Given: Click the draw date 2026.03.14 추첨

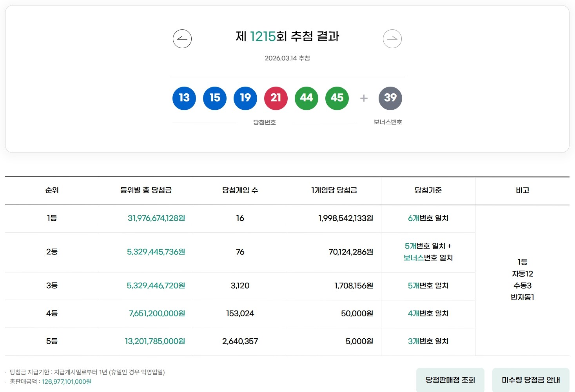Looking at the screenshot, I should click(287, 58).
